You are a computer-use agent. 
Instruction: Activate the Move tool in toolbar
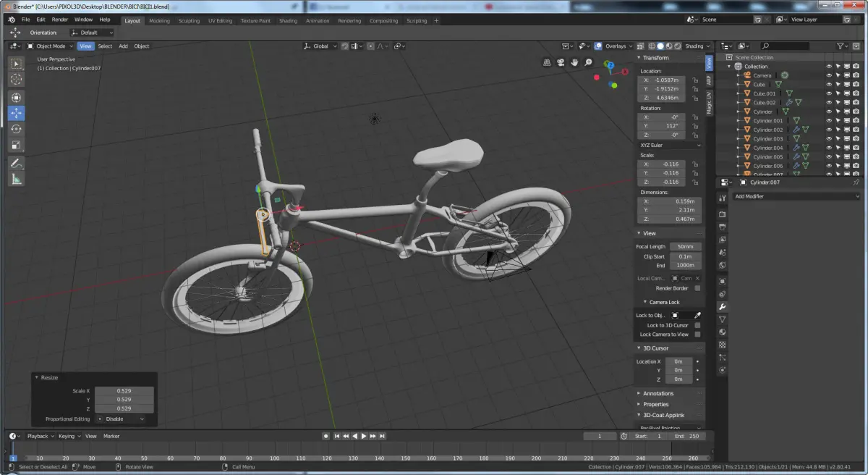[x=16, y=113]
